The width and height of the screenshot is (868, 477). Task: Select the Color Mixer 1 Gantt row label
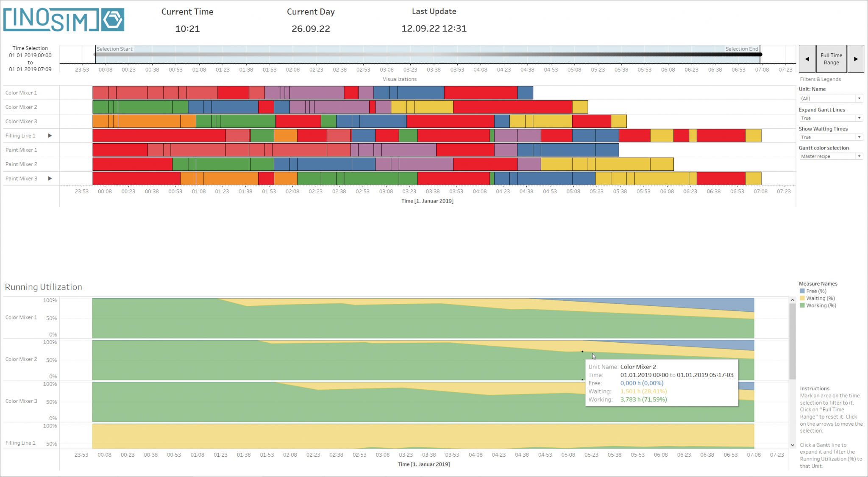pos(21,93)
